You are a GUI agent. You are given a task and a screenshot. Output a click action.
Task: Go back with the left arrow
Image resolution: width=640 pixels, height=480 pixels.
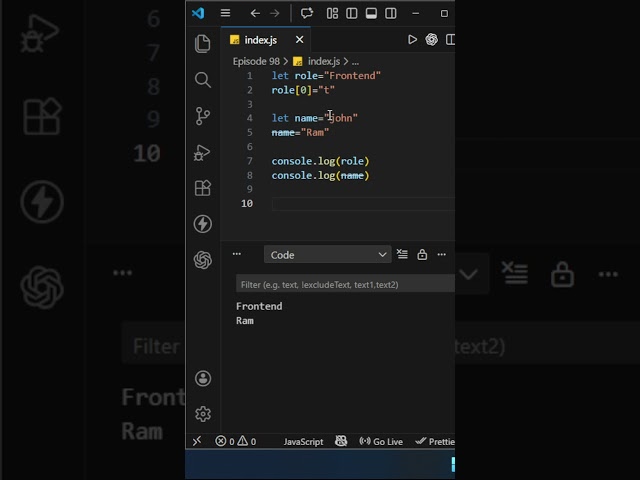coord(255,13)
